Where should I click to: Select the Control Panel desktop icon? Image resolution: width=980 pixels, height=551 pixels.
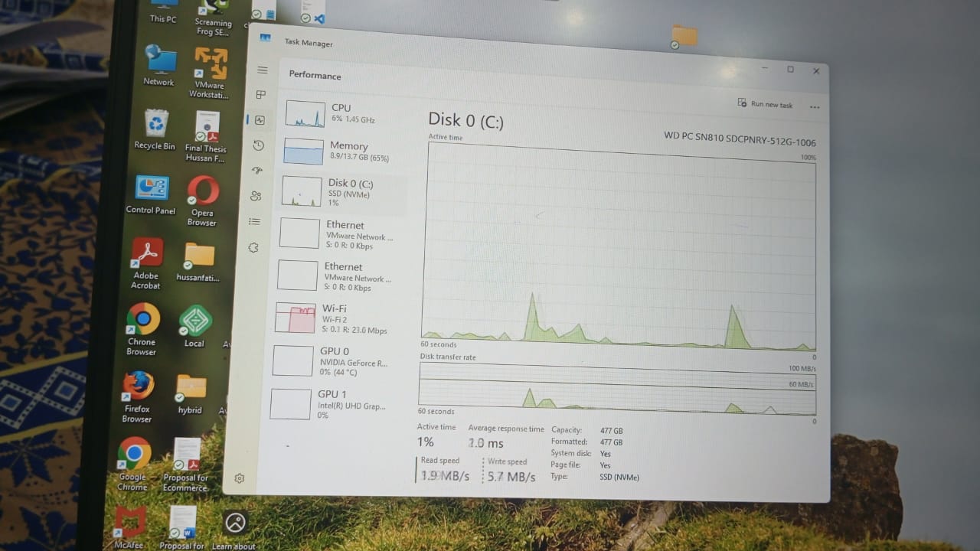pos(151,195)
